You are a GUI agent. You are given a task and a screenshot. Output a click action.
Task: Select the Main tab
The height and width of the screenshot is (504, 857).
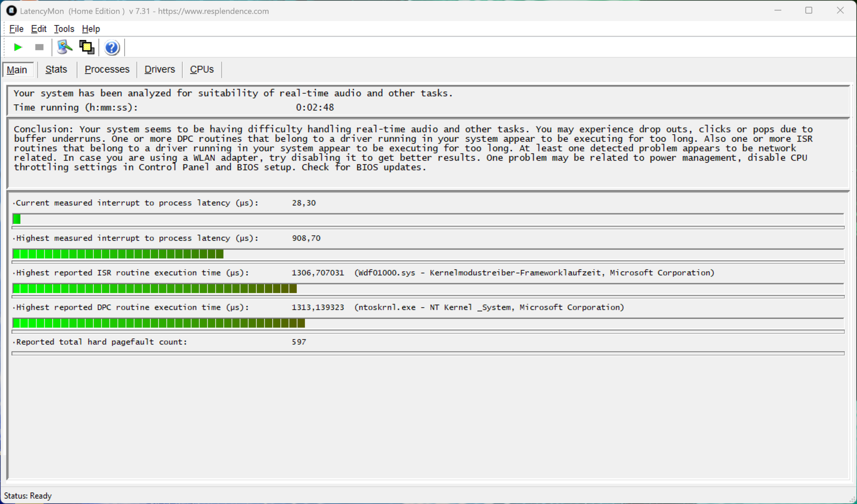click(17, 70)
